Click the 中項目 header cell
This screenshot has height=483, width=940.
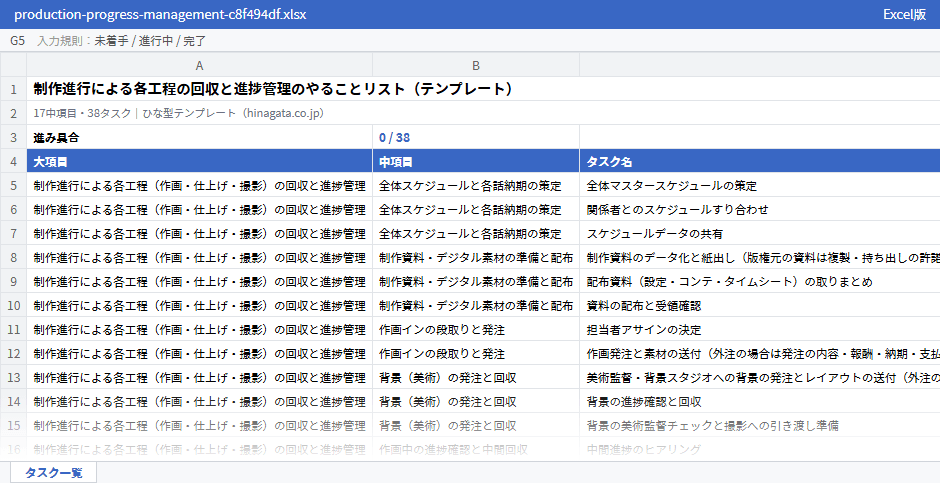tap(476, 162)
